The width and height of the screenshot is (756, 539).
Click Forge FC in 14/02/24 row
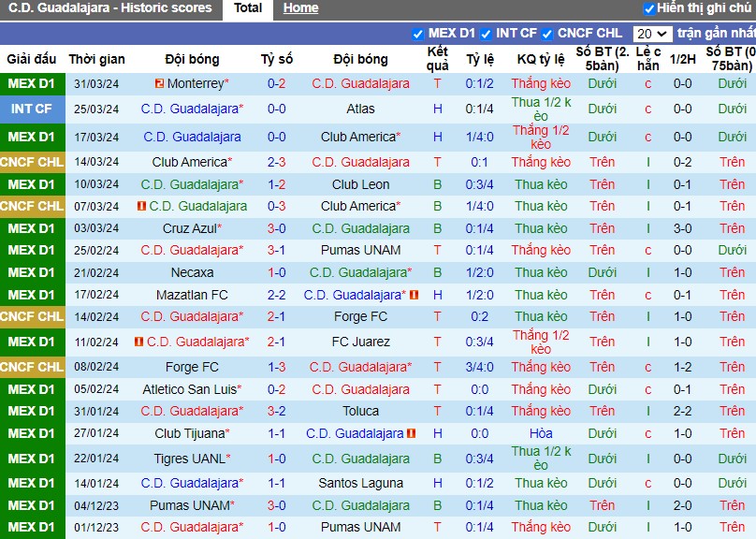click(360, 316)
